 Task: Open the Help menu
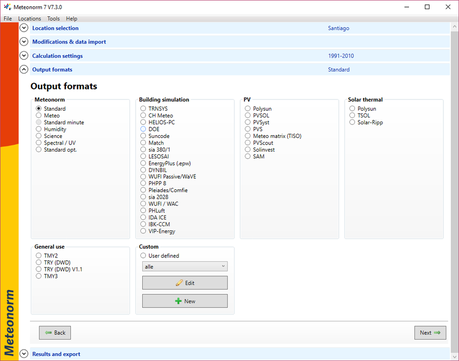click(x=71, y=18)
